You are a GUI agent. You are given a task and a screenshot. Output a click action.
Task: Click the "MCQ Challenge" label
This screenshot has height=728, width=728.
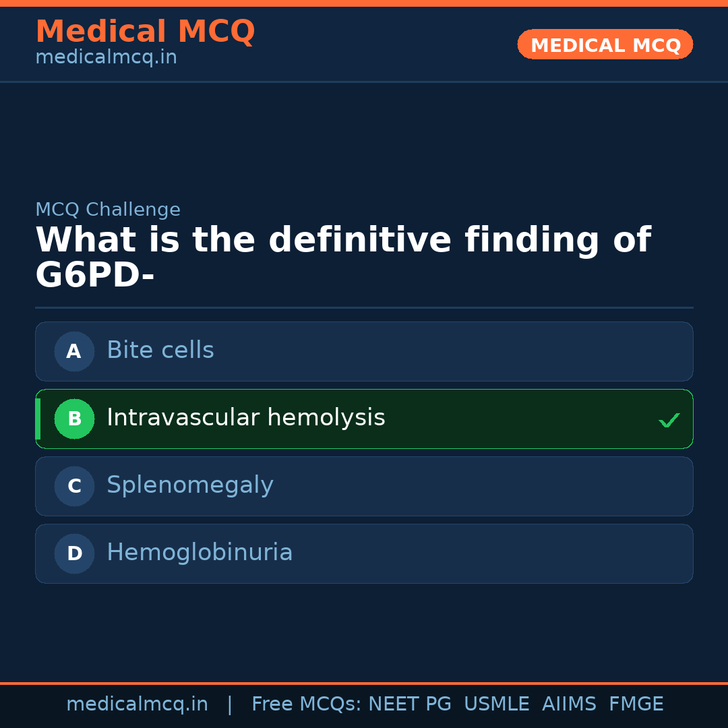click(108, 210)
